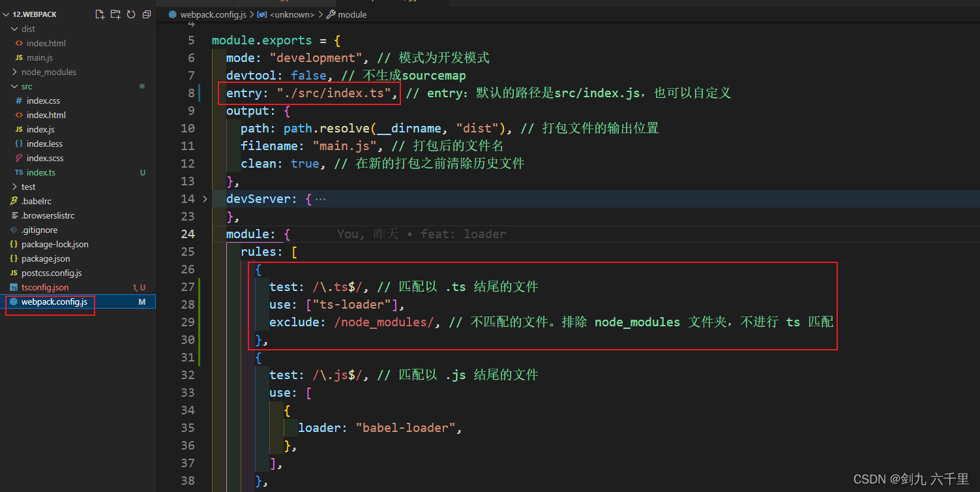This screenshot has width=980, height=492.
Task: Click the wrench icon beside module breadcrumb
Action: click(x=331, y=14)
